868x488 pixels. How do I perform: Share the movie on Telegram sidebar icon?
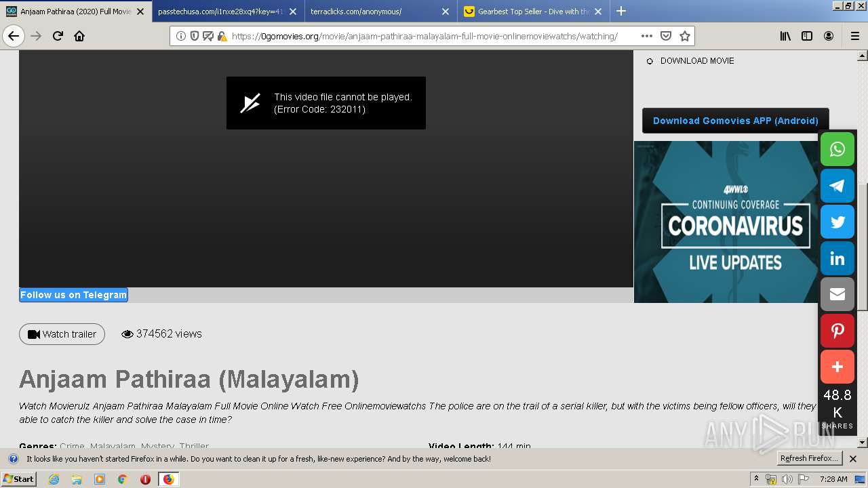click(x=837, y=186)
